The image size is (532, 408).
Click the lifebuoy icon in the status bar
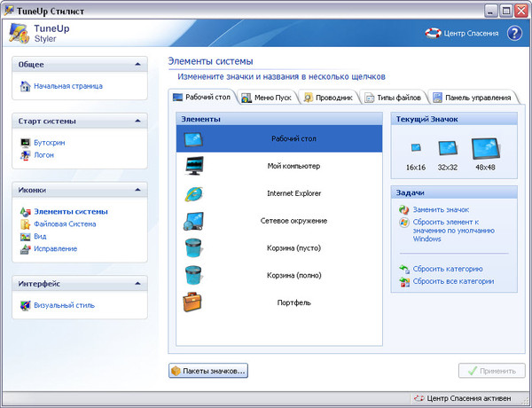coord(419,398)
